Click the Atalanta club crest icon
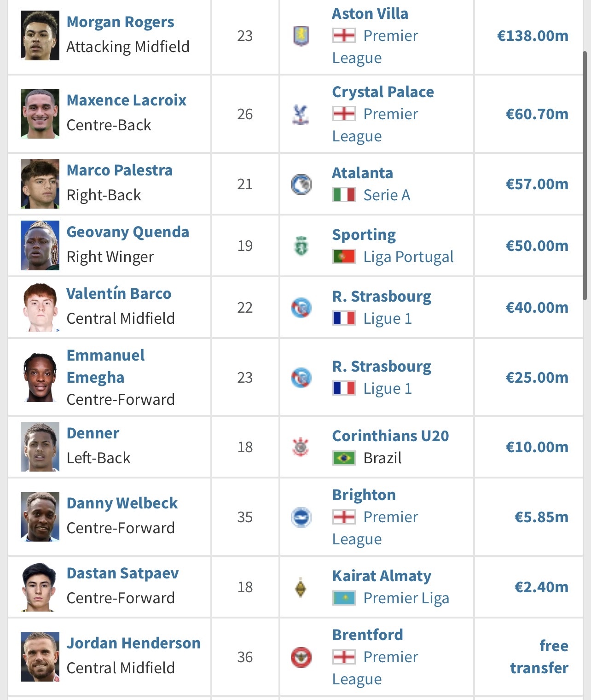591x700 pixels. (x=301, y=184)
